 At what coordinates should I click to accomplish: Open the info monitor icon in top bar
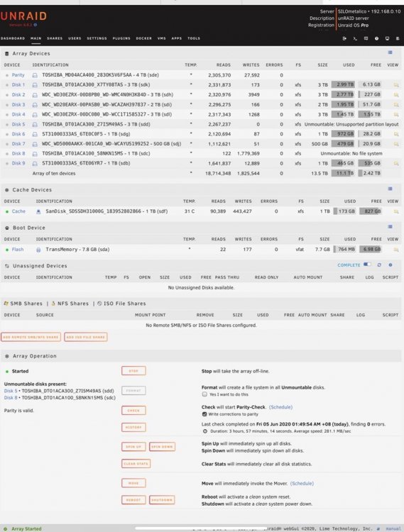[387, 39]
